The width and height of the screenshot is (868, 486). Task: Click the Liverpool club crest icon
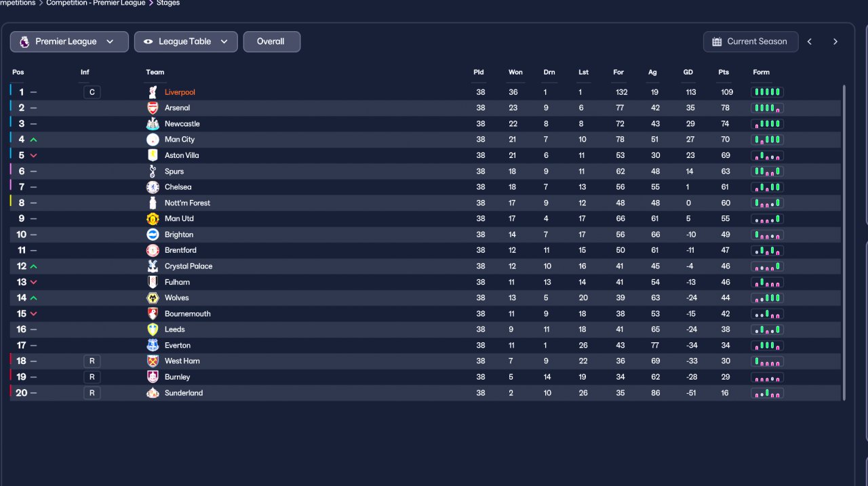(153, 92)
